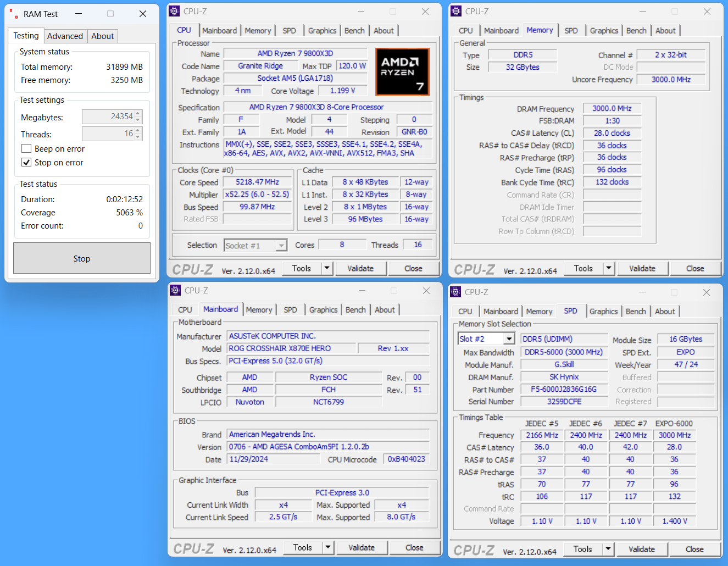Open Tools dropdown arrow in Memory window
728x566 pixels.
[609, 268]
